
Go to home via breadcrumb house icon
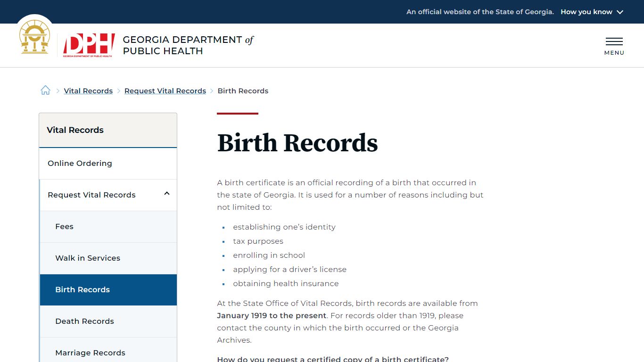[x=45, y=90]
